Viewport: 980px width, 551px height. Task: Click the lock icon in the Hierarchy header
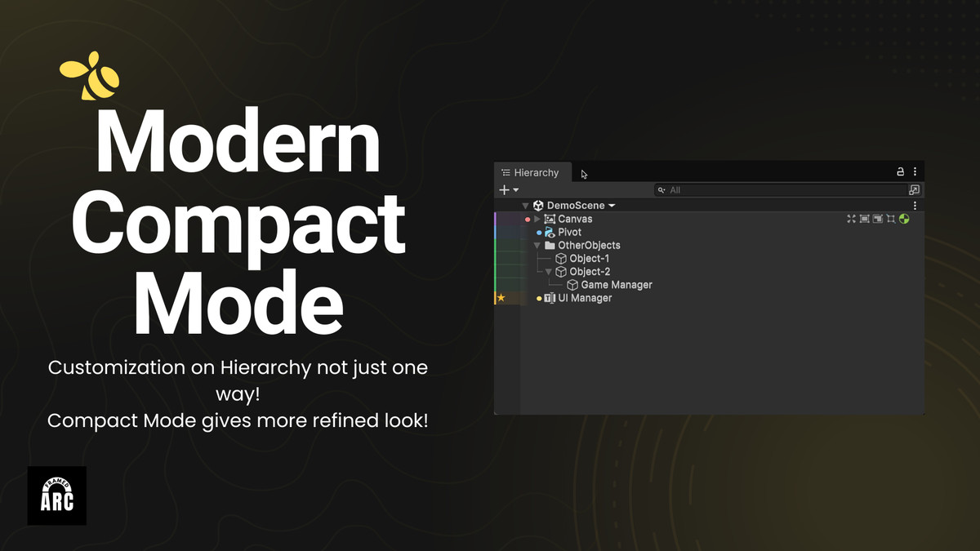(901, 172)
